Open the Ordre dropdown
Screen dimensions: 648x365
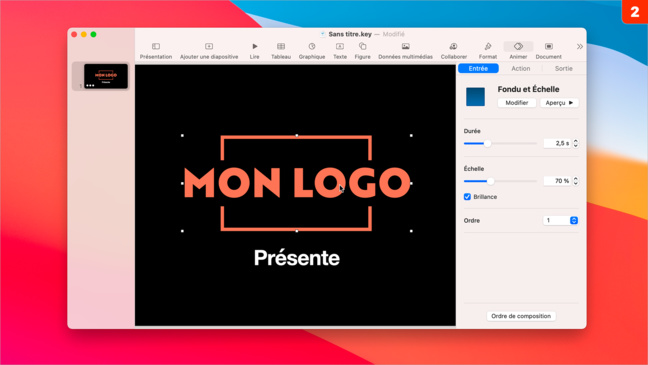tap(560, 220)
